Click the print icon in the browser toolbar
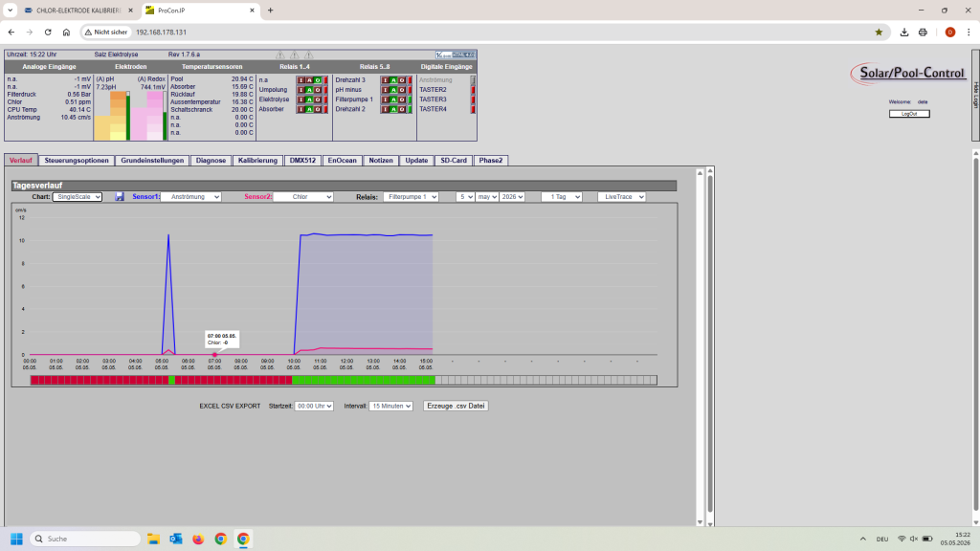 click(923, 32)
